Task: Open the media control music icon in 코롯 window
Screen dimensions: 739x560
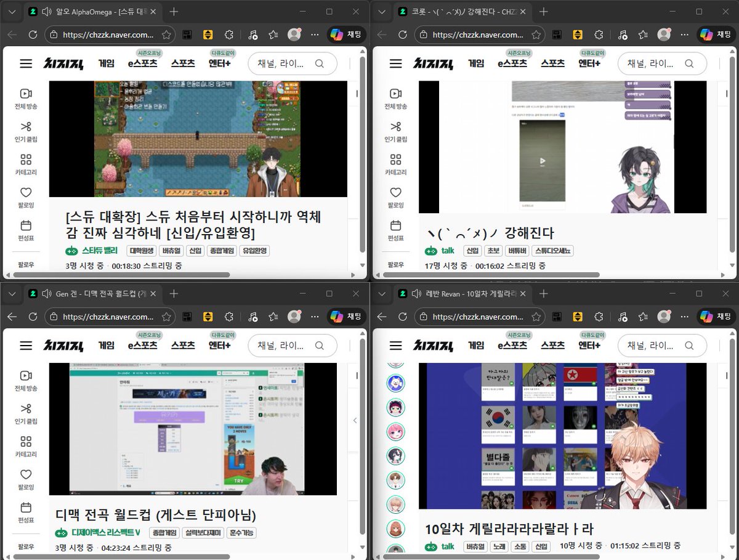Action: 623,35
